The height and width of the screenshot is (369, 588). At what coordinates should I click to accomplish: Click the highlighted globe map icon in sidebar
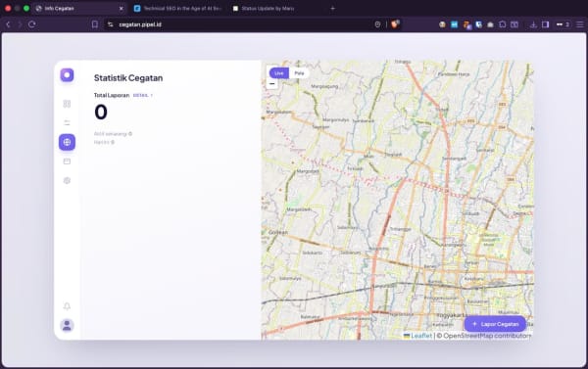[x=67, y=142]
